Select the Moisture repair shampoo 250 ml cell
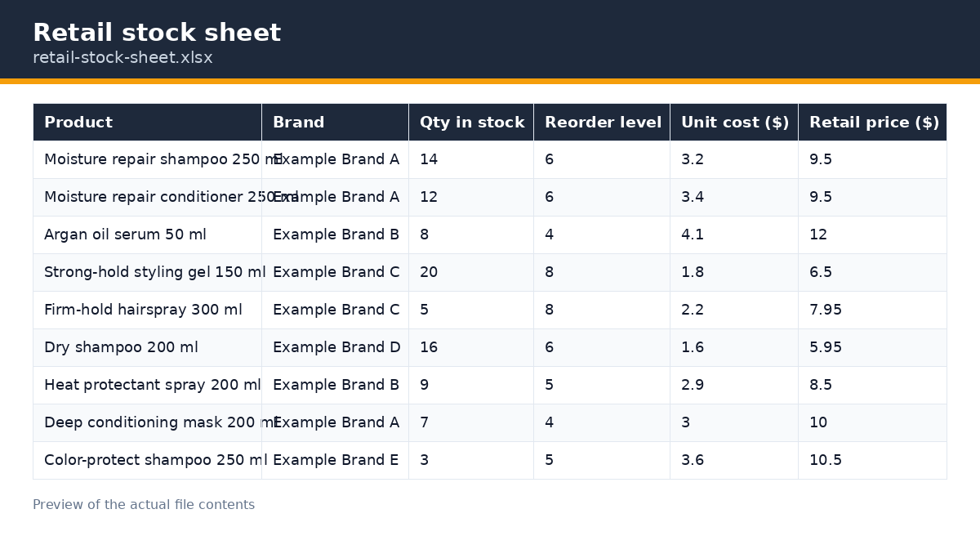The height and width of the screenshot is (536, 980). [x=147, y=160]
